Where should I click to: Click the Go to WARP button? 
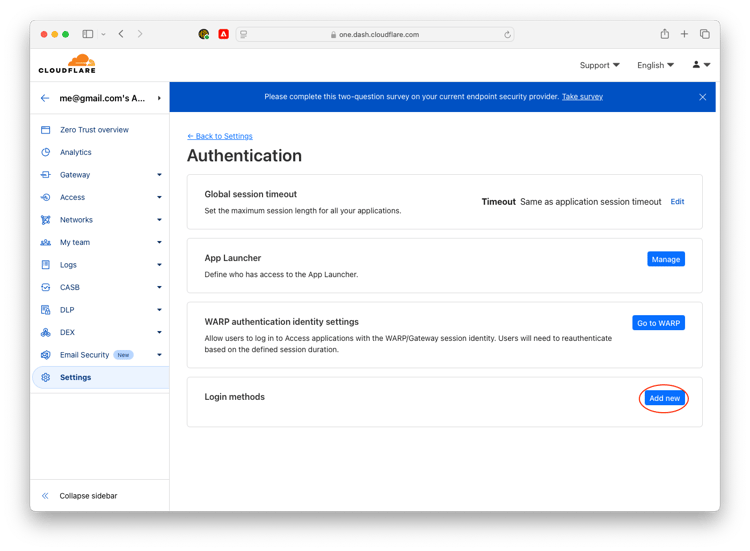658,323
